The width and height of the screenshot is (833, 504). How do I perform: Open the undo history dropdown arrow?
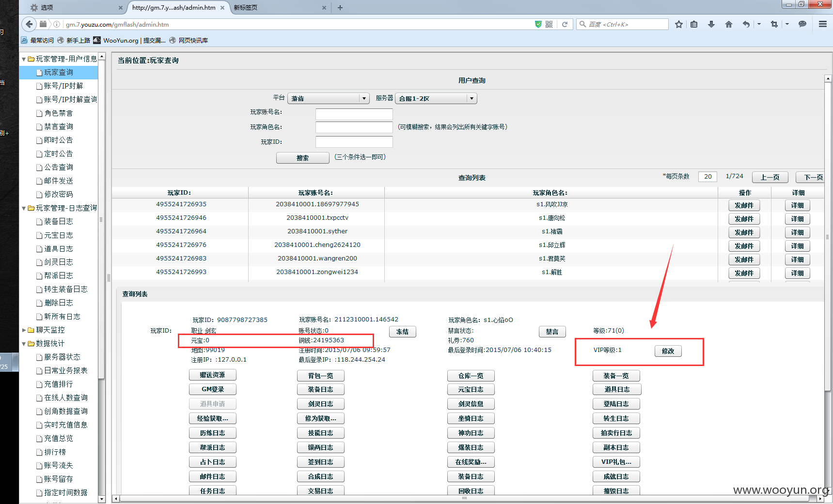(x=759, y=24)
